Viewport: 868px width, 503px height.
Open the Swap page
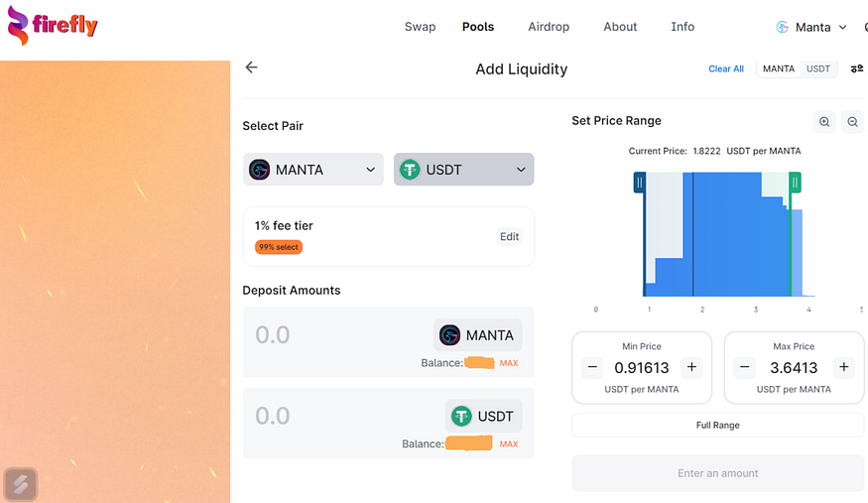pos(421,27)
